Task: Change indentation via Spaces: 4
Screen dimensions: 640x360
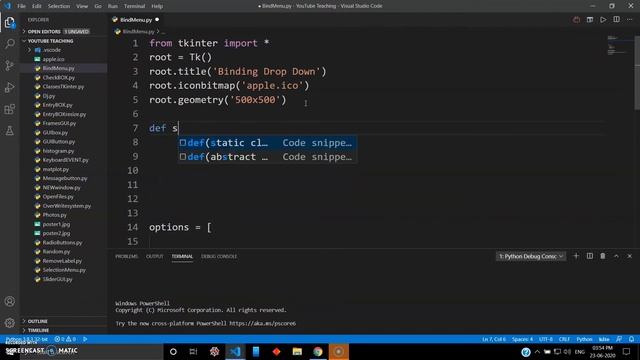Action: tap(522, 339)
